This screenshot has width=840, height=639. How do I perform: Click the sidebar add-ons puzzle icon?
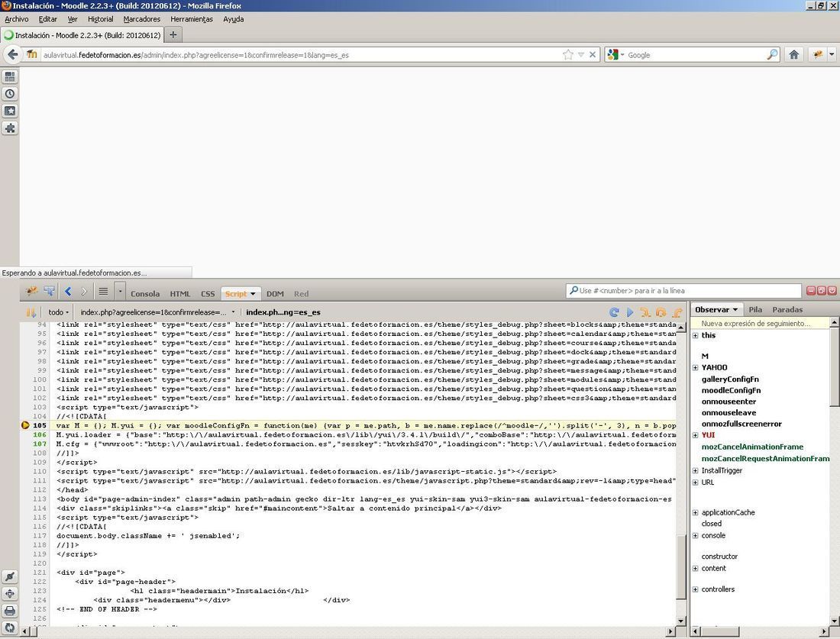(x=10, y=128)
